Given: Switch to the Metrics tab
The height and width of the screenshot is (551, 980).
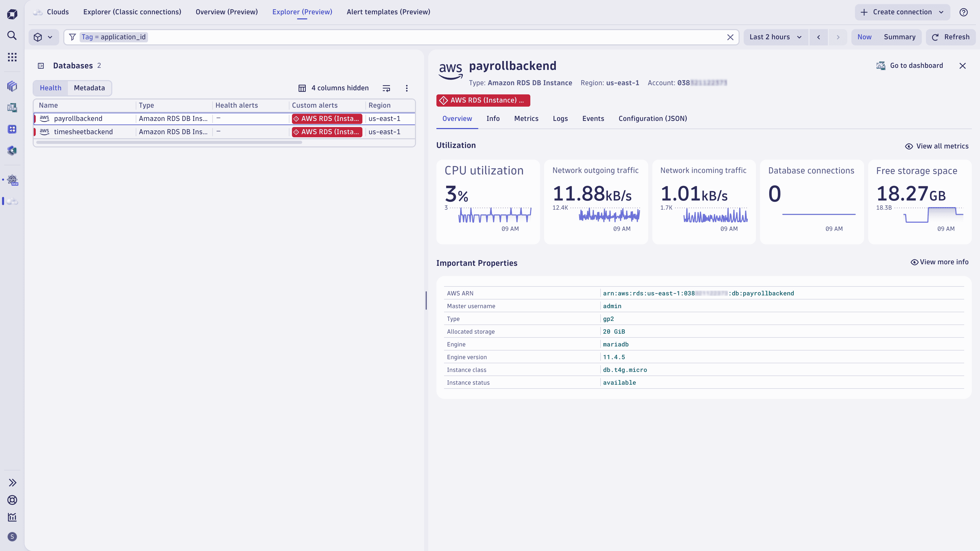Looking at the screenshot, I should coord(526,119).
